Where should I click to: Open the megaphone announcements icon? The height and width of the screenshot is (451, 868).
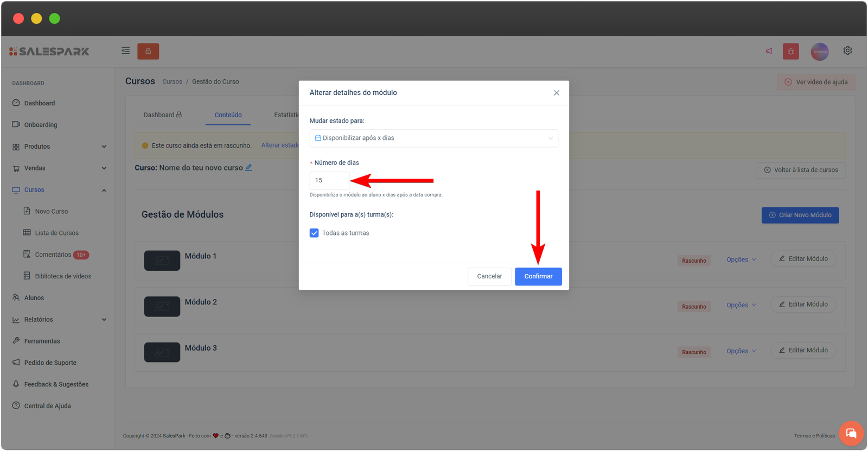tap(769, 51)
